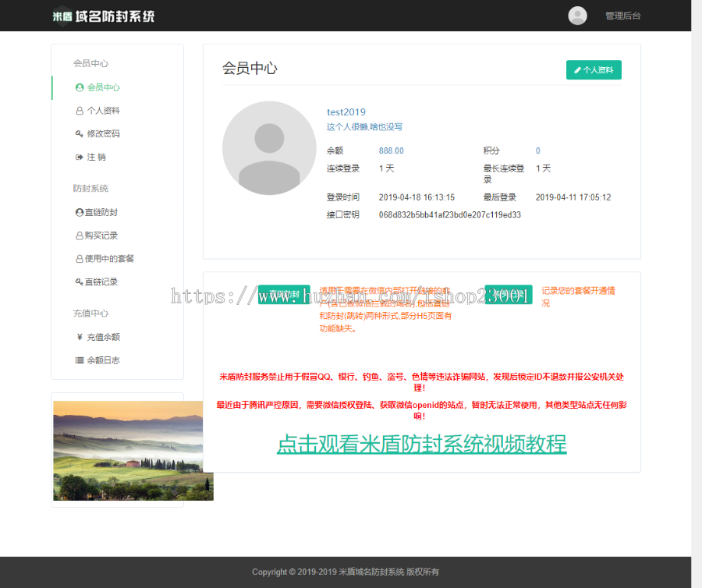Click the 会员中心 page heading
Screen dimensions: 702x588
250,68
